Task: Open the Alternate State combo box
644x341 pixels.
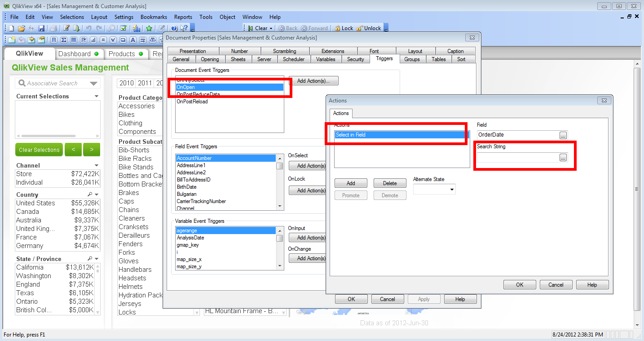Action: pyautogui.click(x=434, y=189)
